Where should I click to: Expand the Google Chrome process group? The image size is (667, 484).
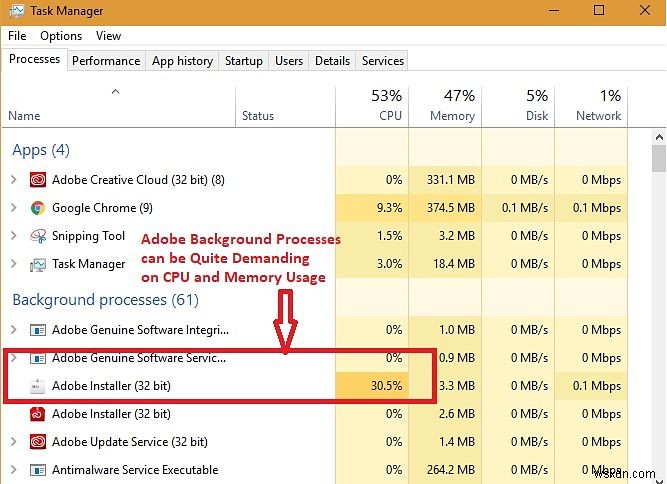14,208
